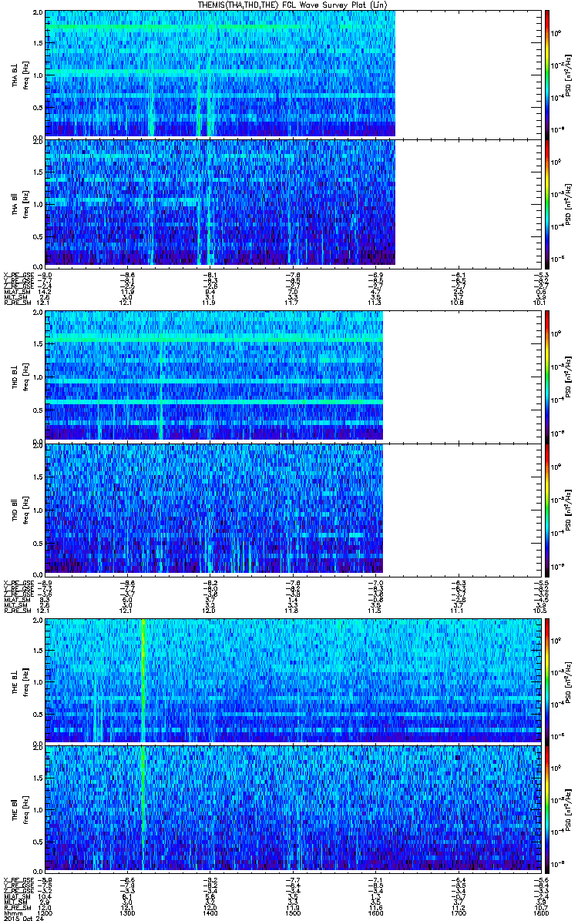Click the color bar beside THD B⊥ panel

(x=546, y=376)
